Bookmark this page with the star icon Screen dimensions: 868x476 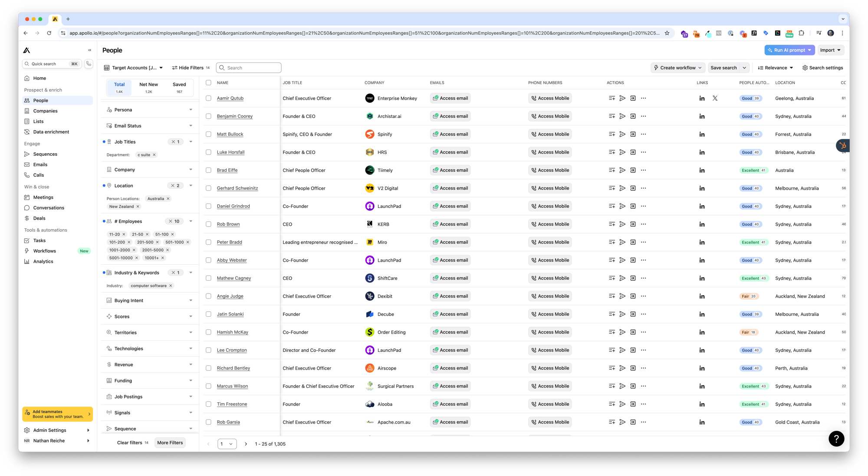[667, 33]
